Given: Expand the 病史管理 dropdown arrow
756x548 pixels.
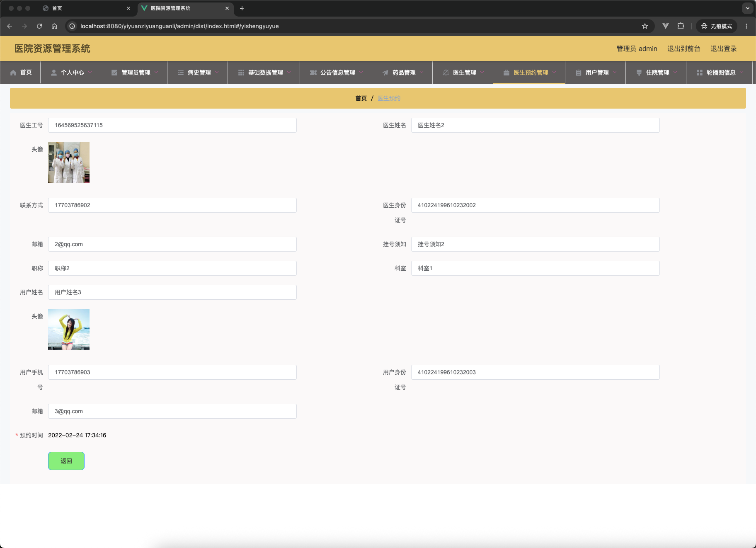Looking at the screenshot, I should tap(217, 72).
